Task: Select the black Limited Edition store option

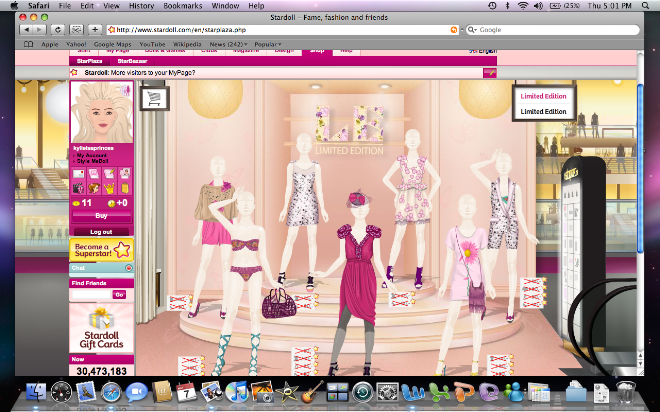Action: click(x=543, y=112)
